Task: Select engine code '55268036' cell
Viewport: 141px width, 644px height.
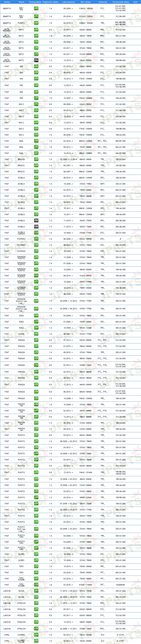Action: [x=120, y=585]
